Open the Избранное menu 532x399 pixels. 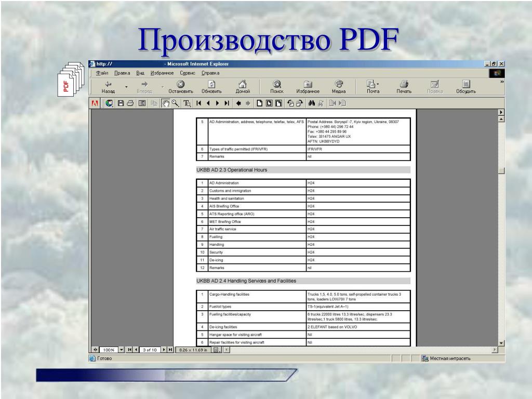[x=162, y=73]
